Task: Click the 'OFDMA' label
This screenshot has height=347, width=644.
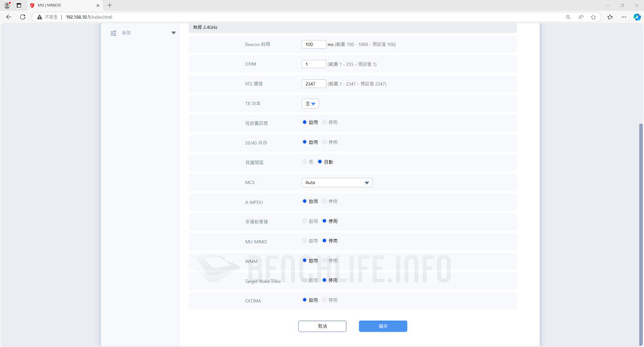Action: pyautogui.click(x=253, y=301)
